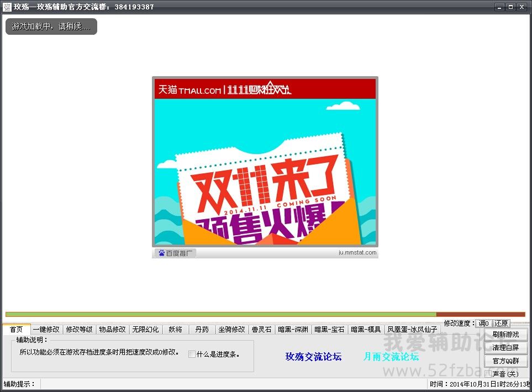This screenshot has width=532, height=392.
Task: Minimize the 玫殇 window
Action: [x=499, y=7]
